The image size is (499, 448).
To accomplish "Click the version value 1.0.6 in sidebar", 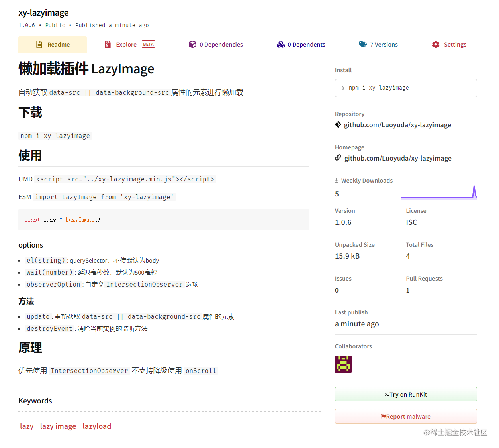I will (343, 222).
